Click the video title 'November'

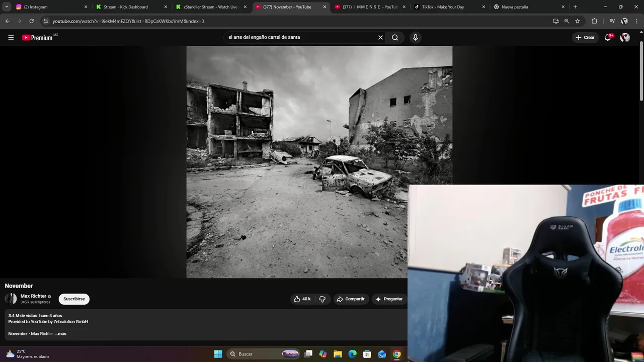point(19,286)
